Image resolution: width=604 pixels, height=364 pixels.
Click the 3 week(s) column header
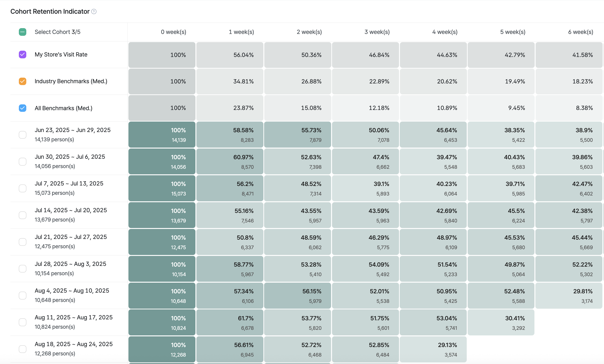[x=377, y=32]
